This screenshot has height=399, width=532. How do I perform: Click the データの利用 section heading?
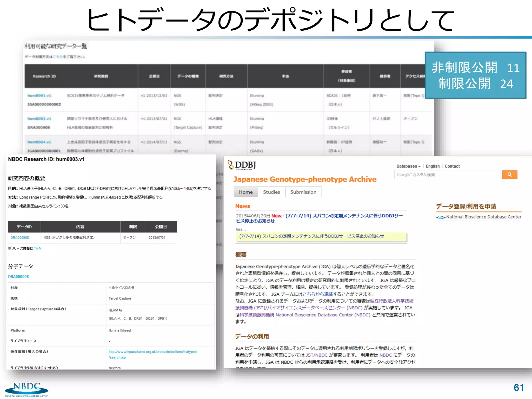coord(252,336)
